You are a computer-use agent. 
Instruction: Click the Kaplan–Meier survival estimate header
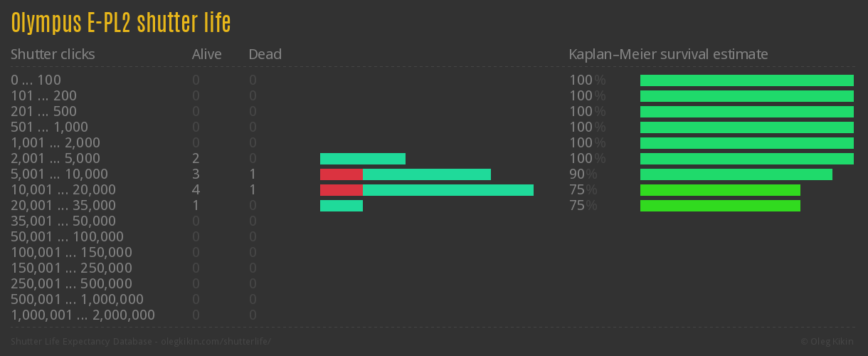click(x=668, y=54)
